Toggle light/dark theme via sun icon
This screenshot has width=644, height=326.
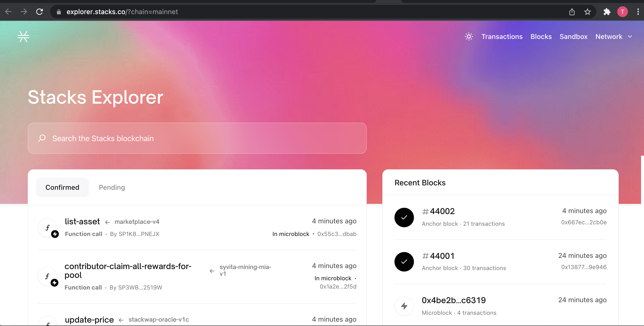tap(468, 36)
